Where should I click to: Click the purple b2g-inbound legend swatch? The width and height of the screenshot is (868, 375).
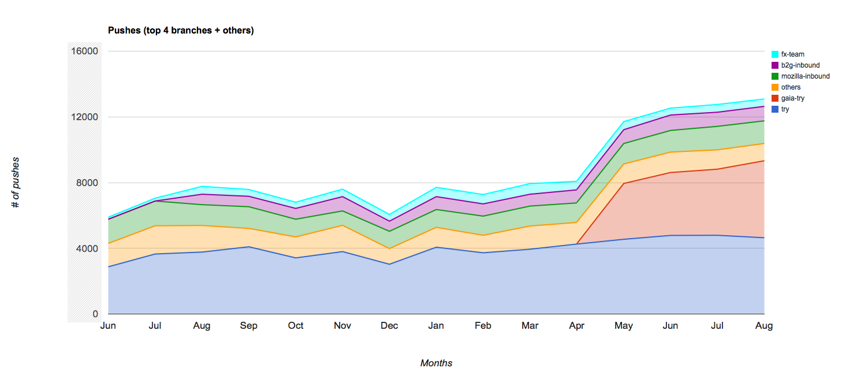pyautogui.click(x=775, y=65)
